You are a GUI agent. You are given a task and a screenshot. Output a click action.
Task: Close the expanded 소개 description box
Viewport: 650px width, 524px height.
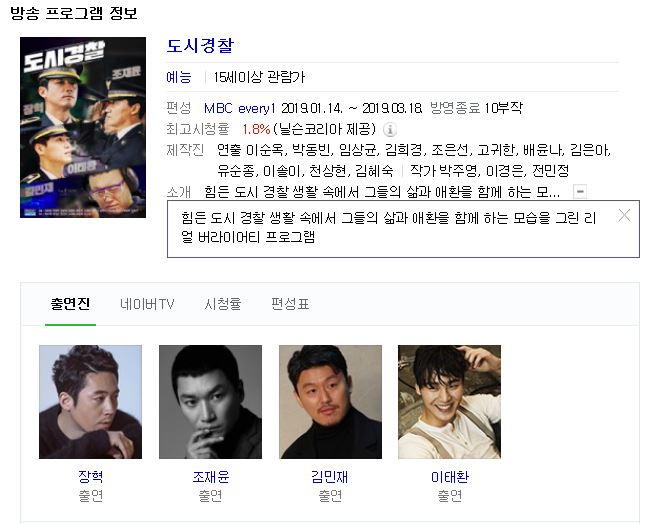[x=624, y=216]
